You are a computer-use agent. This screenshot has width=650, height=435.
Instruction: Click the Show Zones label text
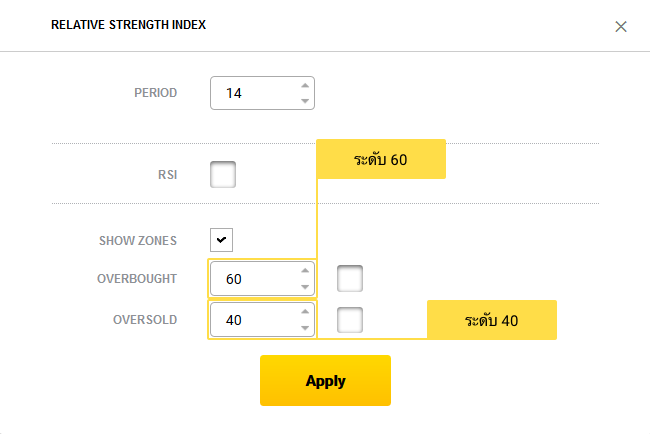coord(138,241)
